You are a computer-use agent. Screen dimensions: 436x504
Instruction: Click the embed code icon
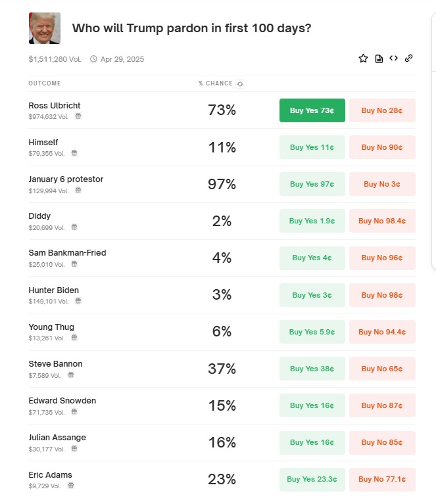click(393, 58)
